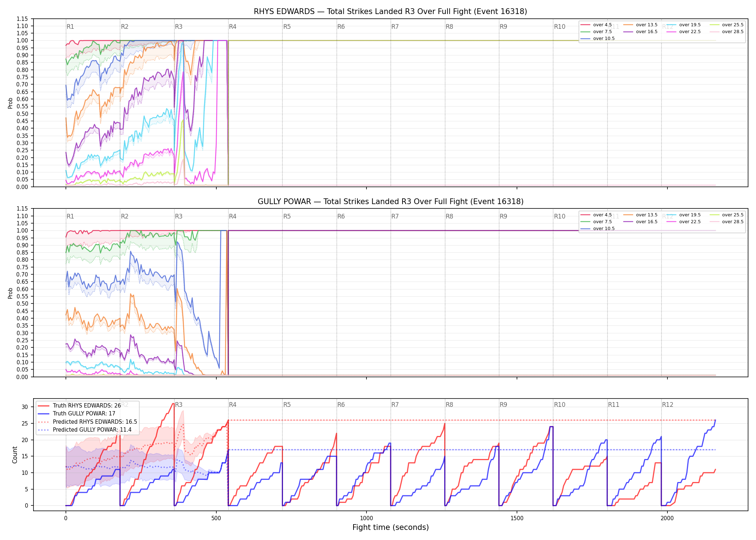Click 'over 13.5' legend entry in top chart

(x=640, y=25)
